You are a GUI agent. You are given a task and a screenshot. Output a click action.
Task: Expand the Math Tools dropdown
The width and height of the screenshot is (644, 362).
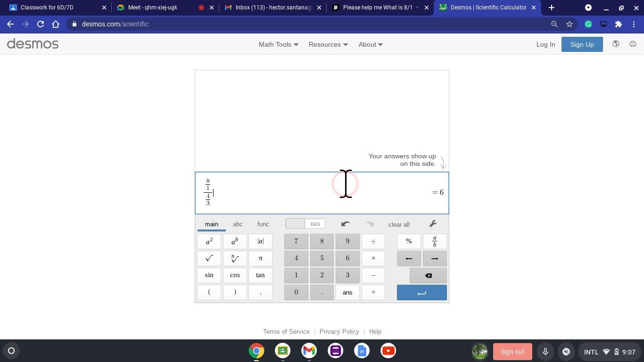(x=278, y=44)
